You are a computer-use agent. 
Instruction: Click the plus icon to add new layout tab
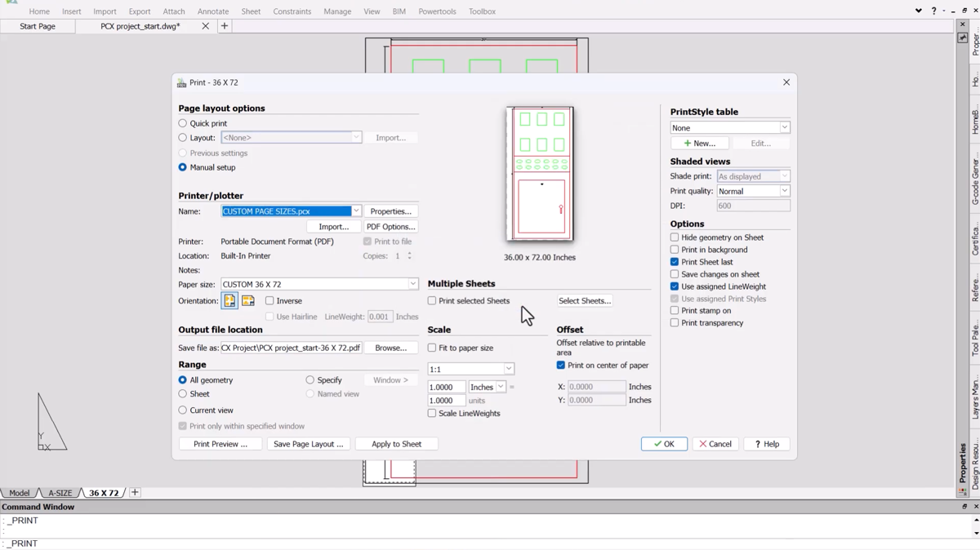[135, 493]
